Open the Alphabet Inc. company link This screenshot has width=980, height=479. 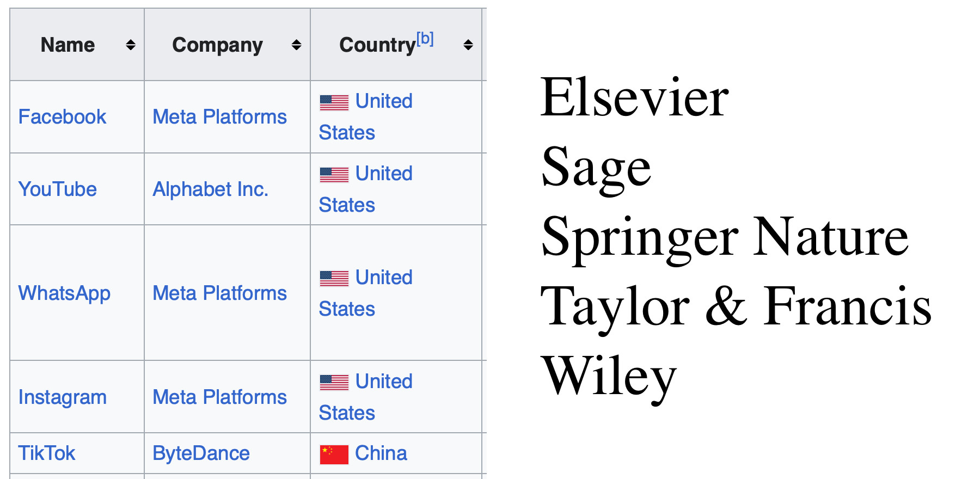(210, 189)
